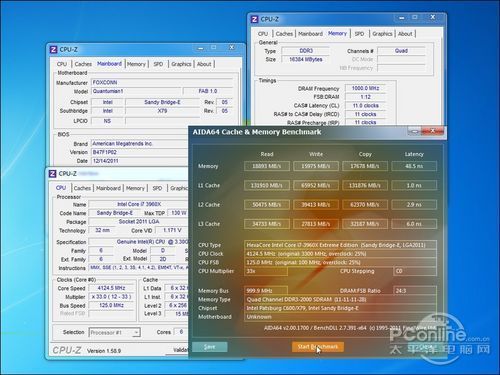Click Memory Bus field 999.9 MHz
Image resolution: width=500 pixels, height=375 pixels.
(x=266, y=291)
